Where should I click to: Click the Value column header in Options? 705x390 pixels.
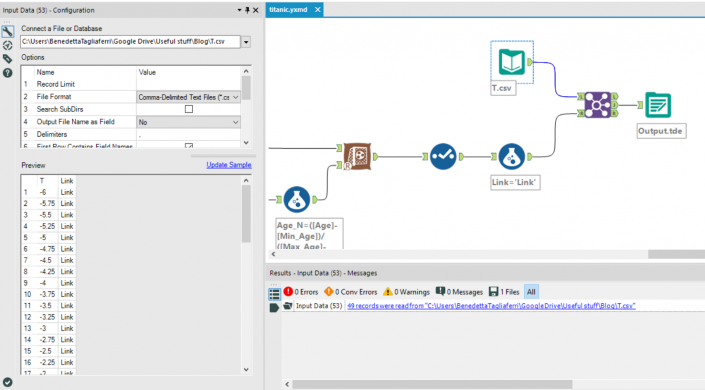tap(147, 72)
